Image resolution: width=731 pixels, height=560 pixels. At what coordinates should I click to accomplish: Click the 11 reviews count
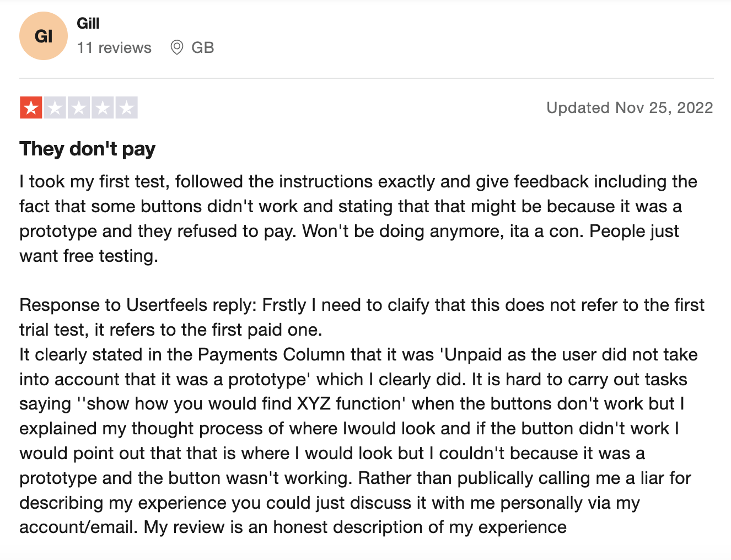pyautogui.click(x=114, y=48)
